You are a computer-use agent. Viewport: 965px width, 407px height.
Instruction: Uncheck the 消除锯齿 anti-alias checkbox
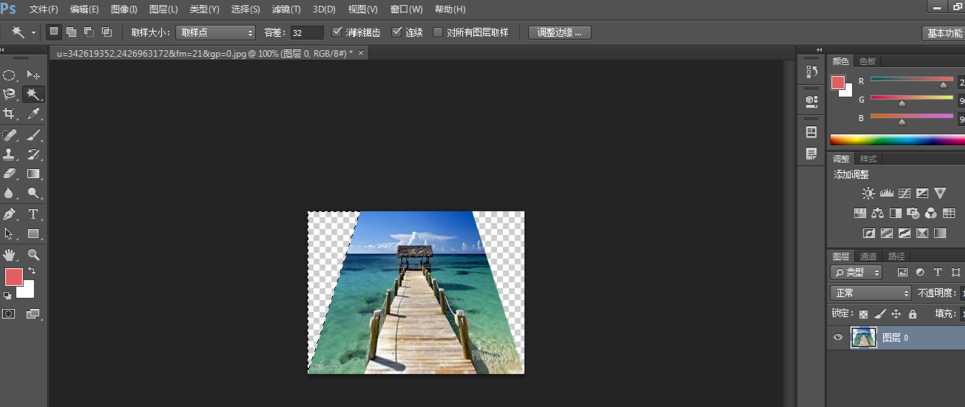337,32
